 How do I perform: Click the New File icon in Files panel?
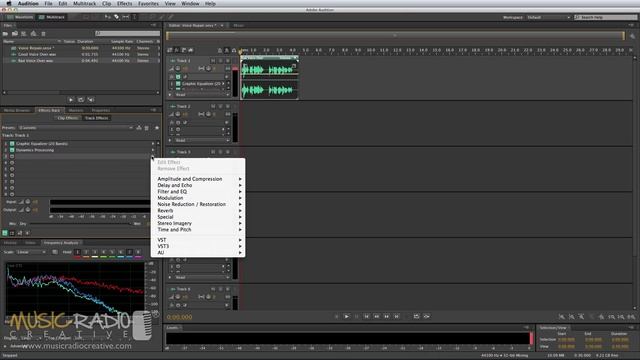pos(24,33)
